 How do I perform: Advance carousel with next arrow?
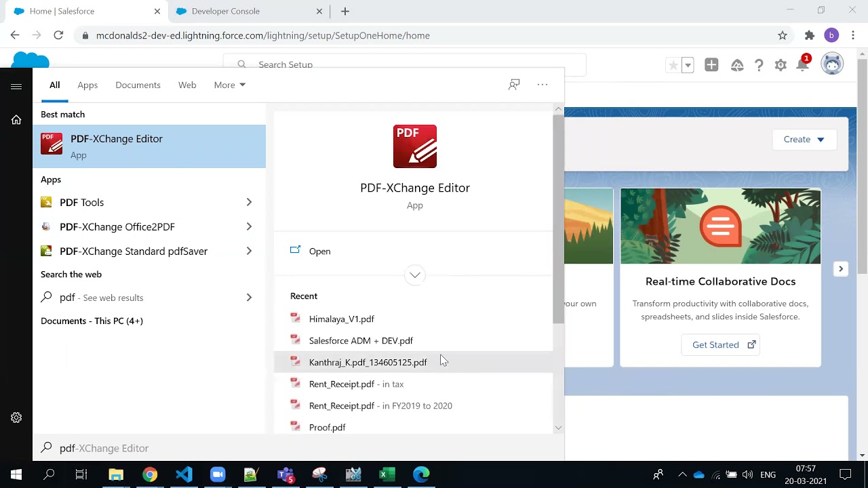[841, 269]
